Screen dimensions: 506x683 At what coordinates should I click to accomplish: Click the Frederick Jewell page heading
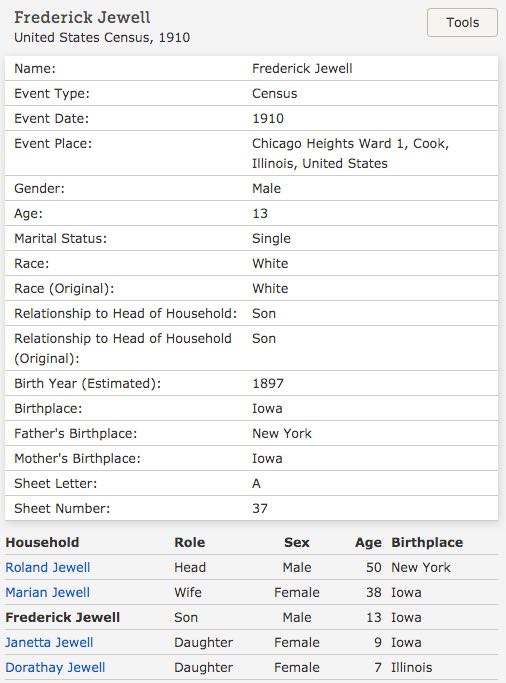pyautogui.click(x=82, y=17)
